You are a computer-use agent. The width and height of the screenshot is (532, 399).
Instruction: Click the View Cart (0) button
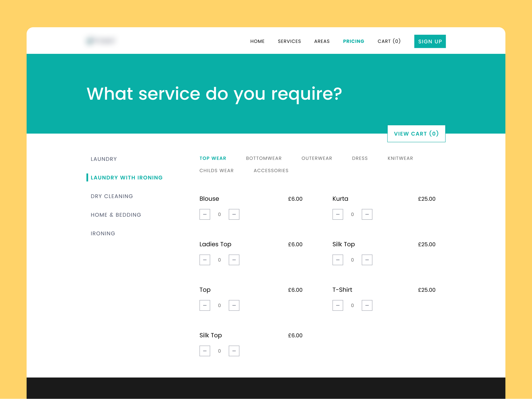point(416,134)
